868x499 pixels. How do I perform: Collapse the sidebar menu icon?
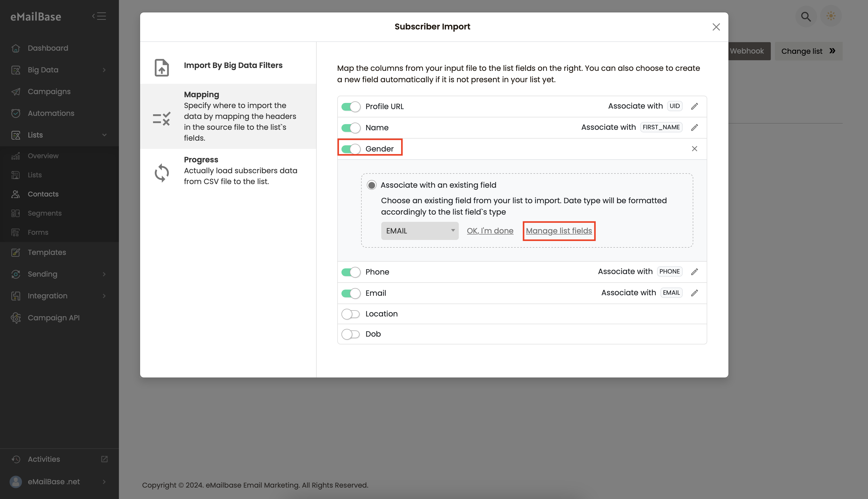pos(99,16)
